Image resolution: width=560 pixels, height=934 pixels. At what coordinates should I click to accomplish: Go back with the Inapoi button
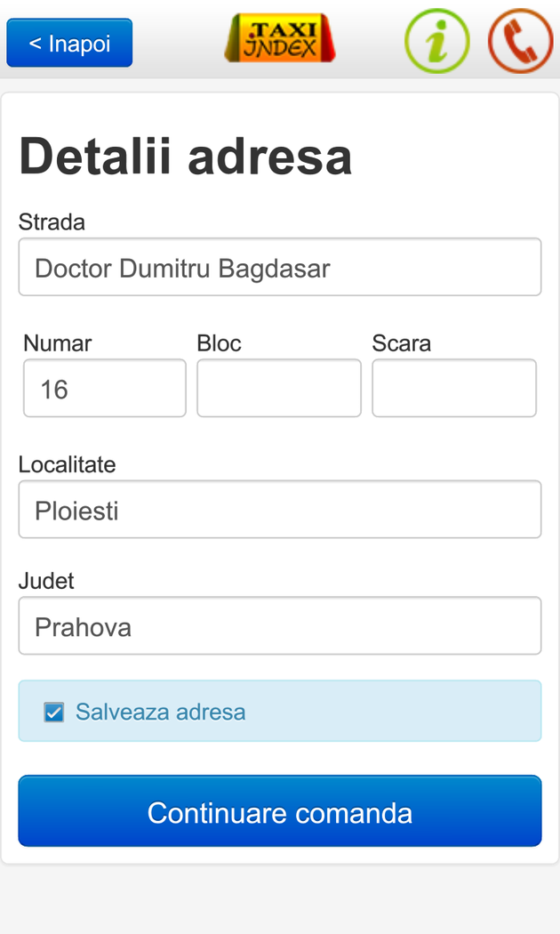pos(69,43)
